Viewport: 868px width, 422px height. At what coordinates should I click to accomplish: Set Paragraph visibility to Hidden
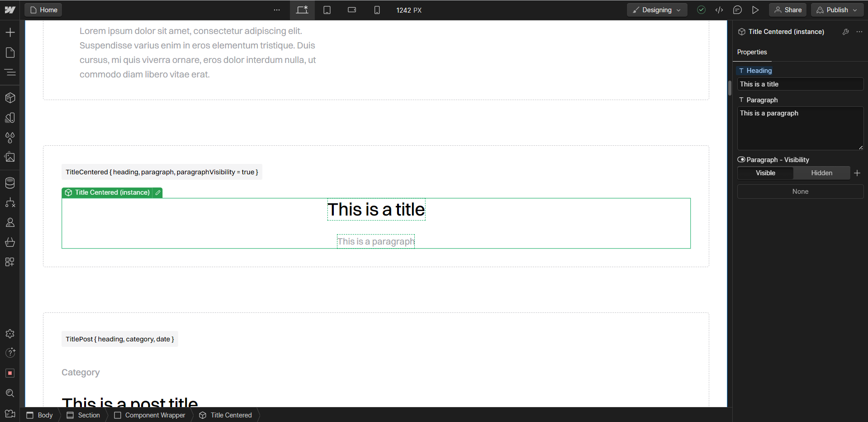click(x=821, y=173)
